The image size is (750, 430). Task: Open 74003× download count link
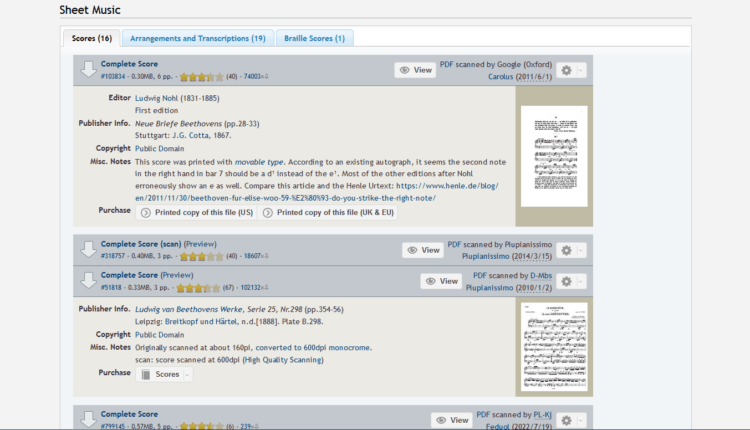256,77
